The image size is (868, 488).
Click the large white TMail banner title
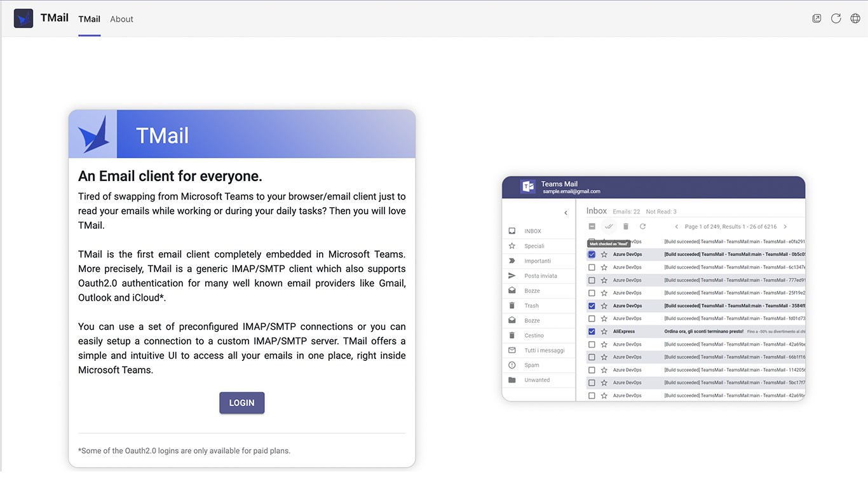pos(163,135)
